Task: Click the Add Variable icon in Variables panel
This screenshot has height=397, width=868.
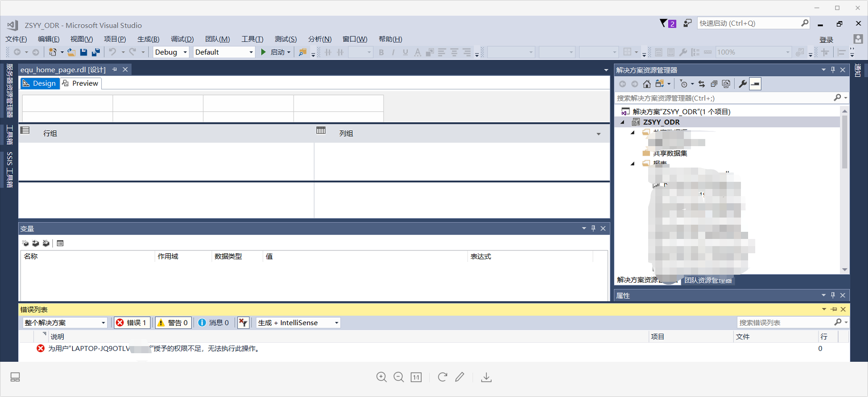Action: tap(26, 243)
